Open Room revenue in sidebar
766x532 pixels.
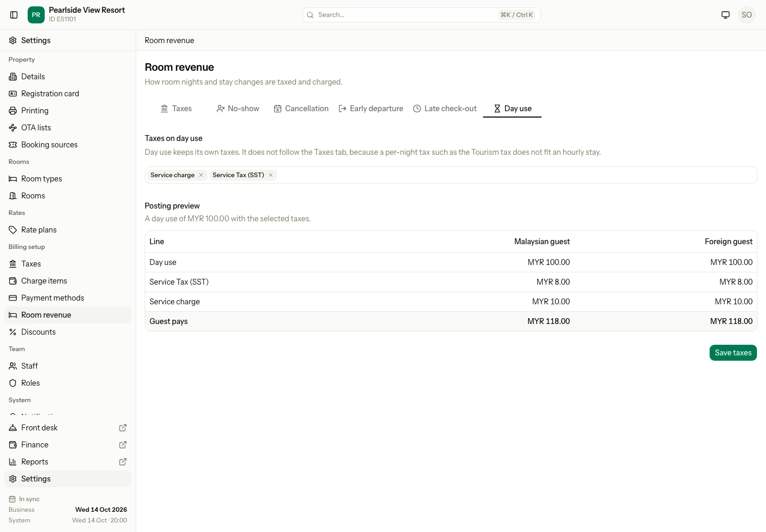(x=68, y=315)
